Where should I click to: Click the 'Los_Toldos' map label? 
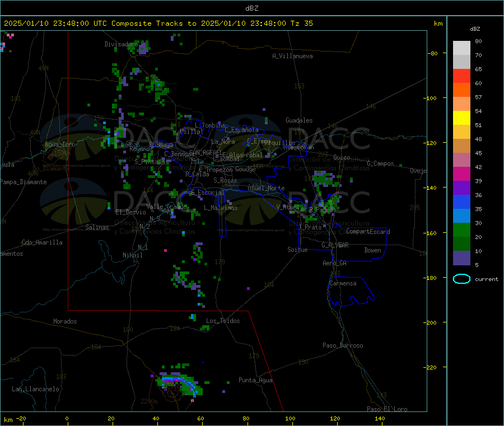(x=223, y=321)
